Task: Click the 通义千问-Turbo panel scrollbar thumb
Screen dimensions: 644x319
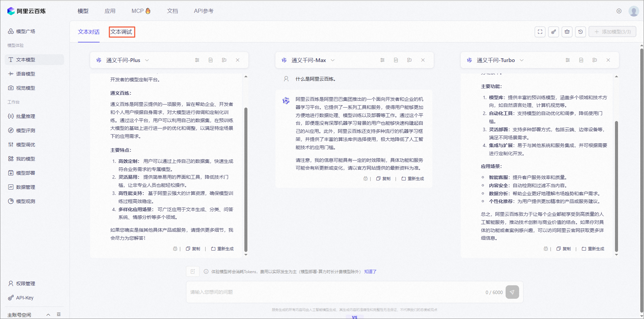Action: (x=616, y=186)
